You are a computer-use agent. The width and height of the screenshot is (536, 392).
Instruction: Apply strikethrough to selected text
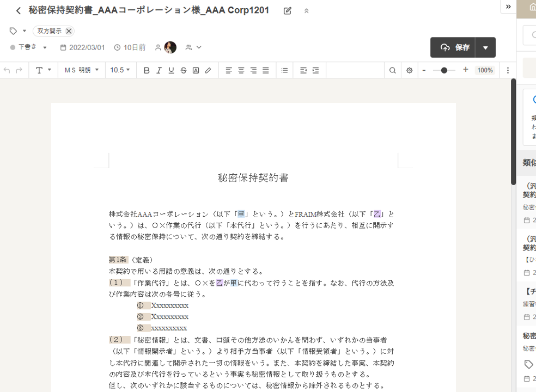pyautogui.click(x=183, y=70)
